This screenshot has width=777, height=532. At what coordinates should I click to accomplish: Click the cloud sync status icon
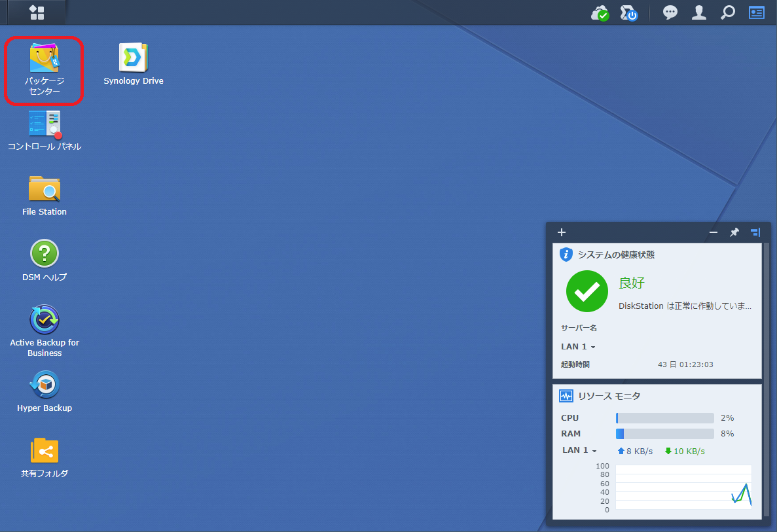pyautogui.click(x=600, y=13)
